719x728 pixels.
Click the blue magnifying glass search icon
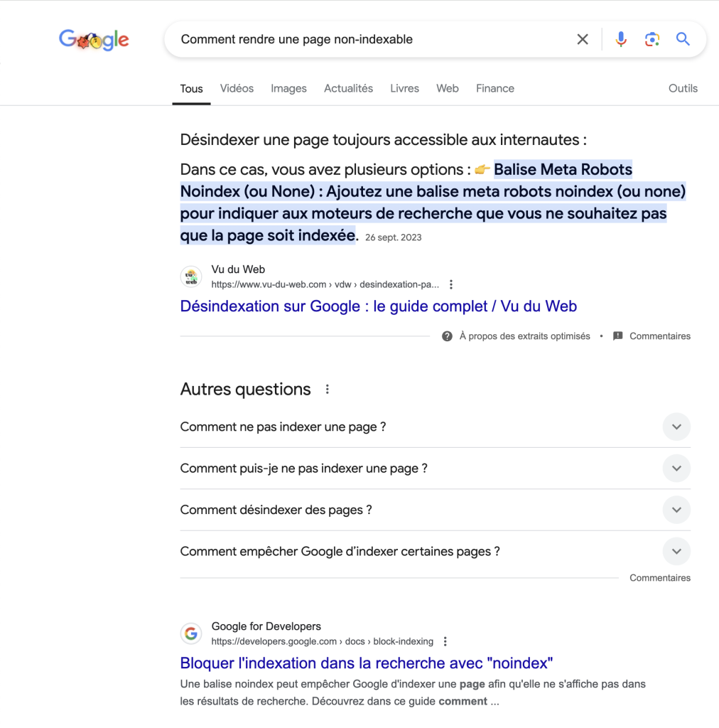click(x=682, y=39)
